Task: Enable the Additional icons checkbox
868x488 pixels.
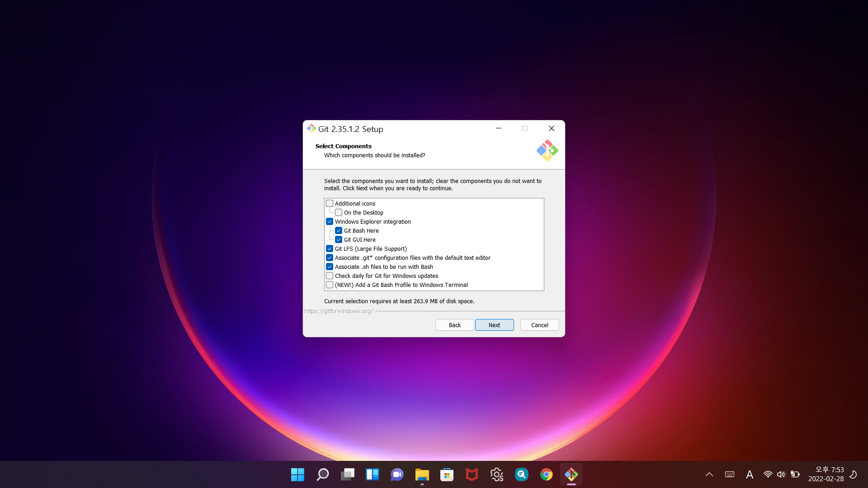Action: click(330, 204)
